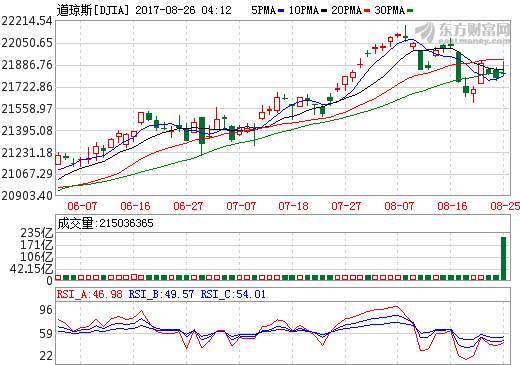Click the 20PMA legend label

tap(347, 10)
